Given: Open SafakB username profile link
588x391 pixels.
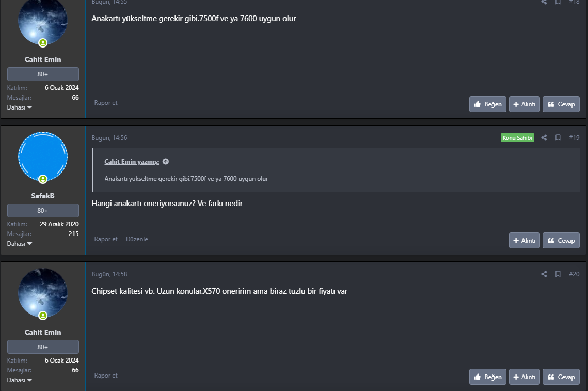Looking at the screenshot, I should click(43, 196).
